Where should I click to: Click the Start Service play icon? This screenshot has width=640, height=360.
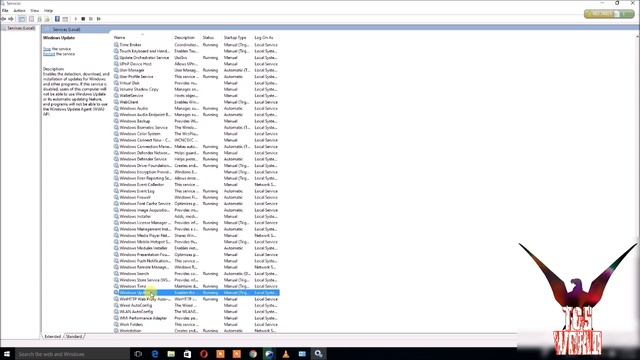(76, 19)
